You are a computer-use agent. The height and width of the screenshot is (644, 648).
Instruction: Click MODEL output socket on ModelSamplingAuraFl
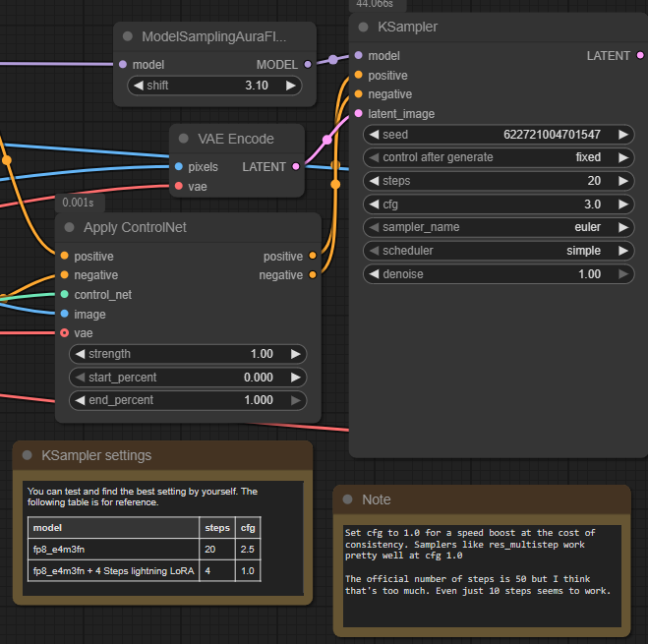tap(308, 65)
